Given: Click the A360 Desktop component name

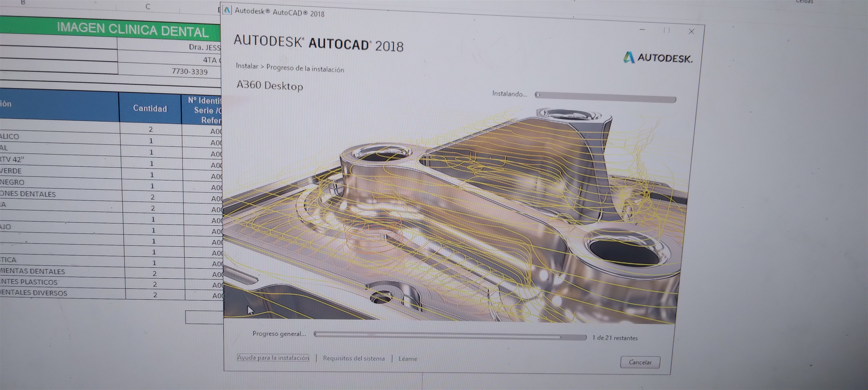Looking at the screenshot, I should point(270,85).
